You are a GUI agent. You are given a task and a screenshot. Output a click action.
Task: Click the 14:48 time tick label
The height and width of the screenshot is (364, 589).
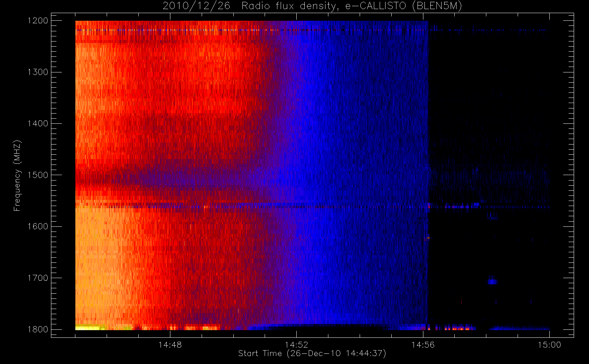click(x=170, y=345)
